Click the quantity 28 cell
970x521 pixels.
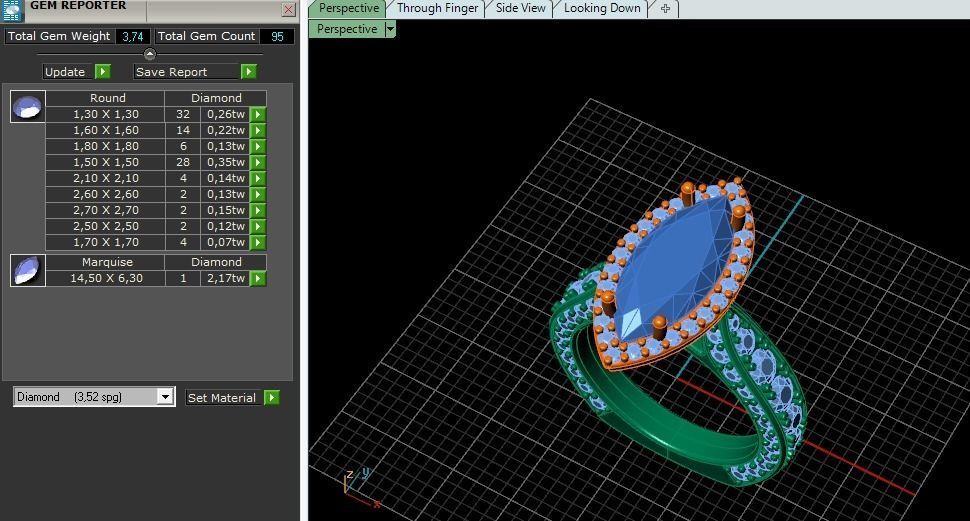click(182, 163)
